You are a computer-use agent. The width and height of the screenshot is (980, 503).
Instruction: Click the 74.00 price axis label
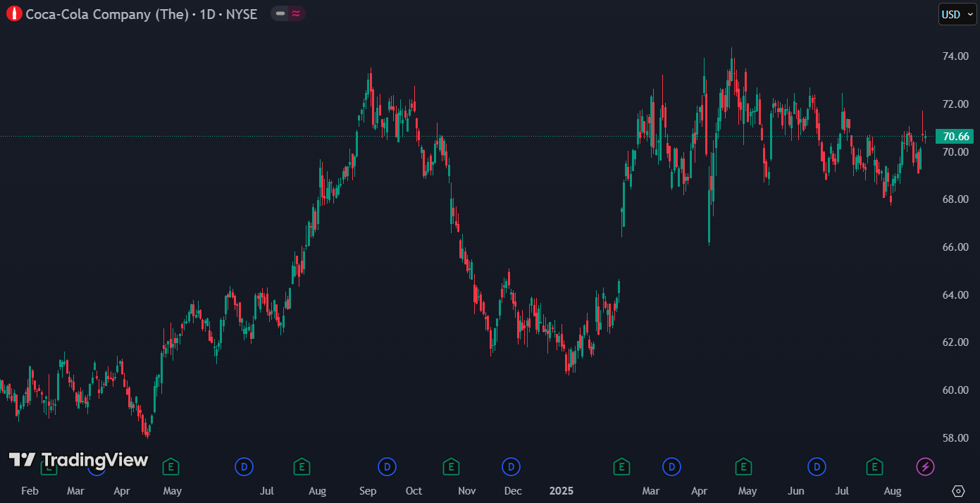[955, 56]
